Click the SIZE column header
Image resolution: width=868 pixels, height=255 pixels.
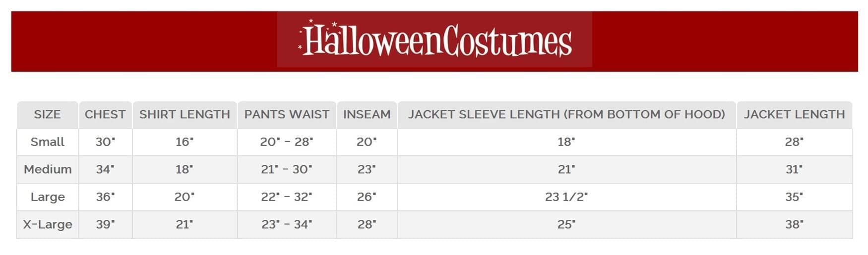pos(47,114)
